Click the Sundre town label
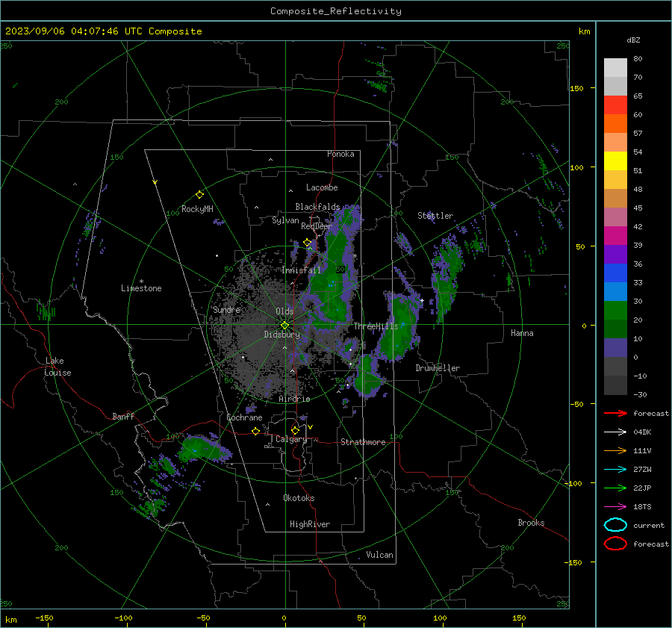 (x=227, y=310)
